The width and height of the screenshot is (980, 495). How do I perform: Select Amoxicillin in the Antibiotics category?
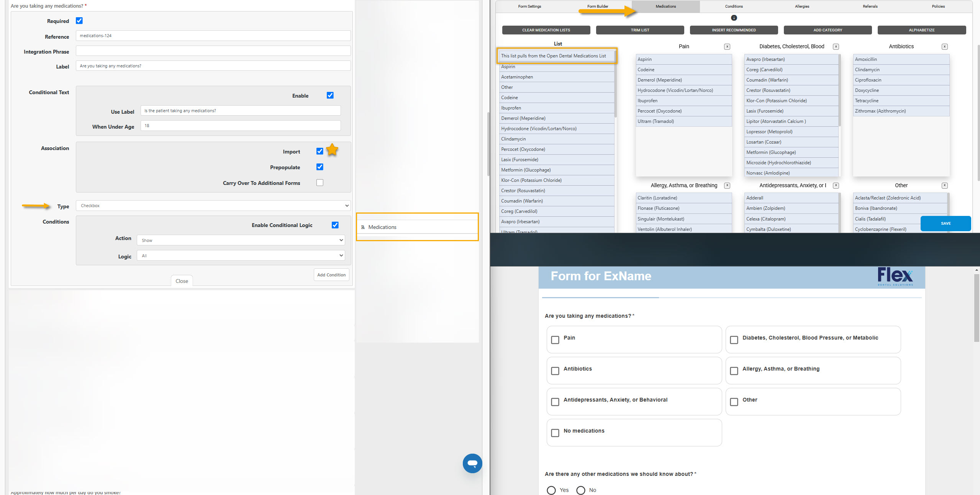(x=901, y=59)
